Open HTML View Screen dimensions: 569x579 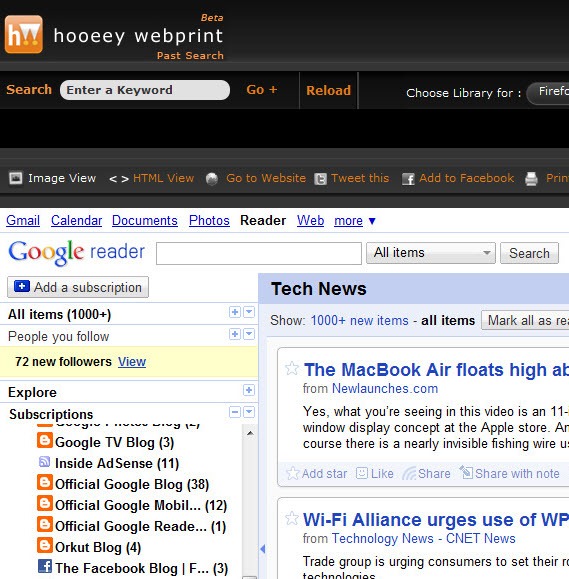[x=164, y=178]
